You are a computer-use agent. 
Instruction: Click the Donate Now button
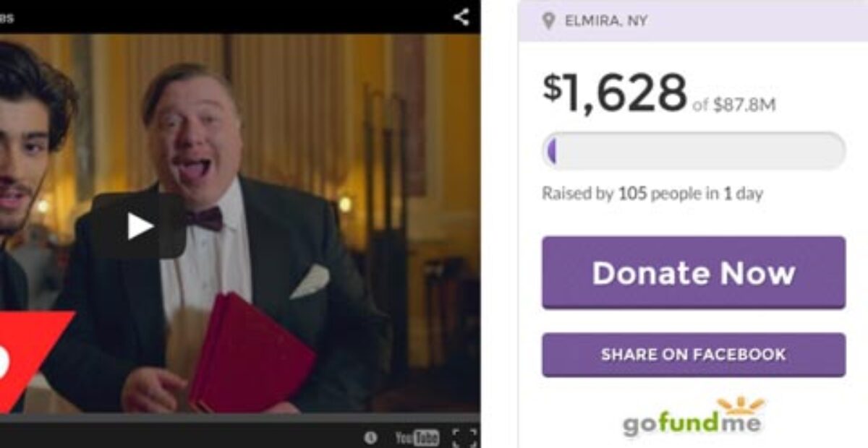click(x=694, y=272)
